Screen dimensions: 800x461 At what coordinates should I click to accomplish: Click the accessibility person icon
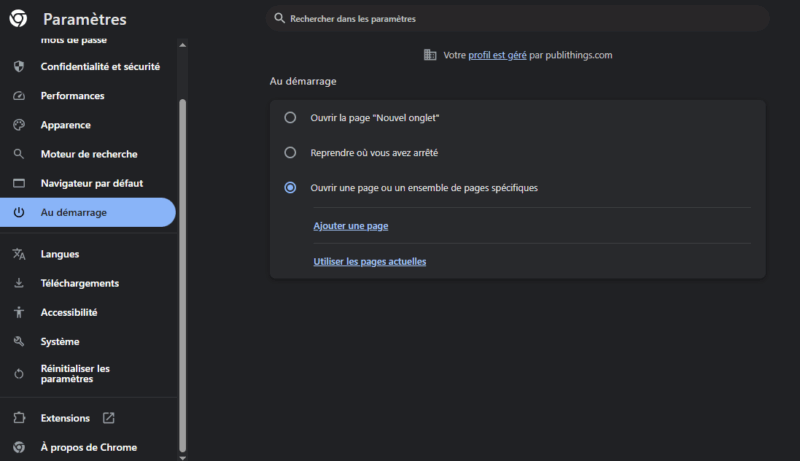click(19, 312)
